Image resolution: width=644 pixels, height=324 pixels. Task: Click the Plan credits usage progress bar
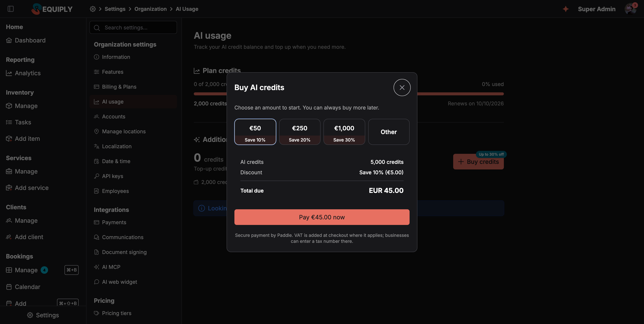click(348, 94)
